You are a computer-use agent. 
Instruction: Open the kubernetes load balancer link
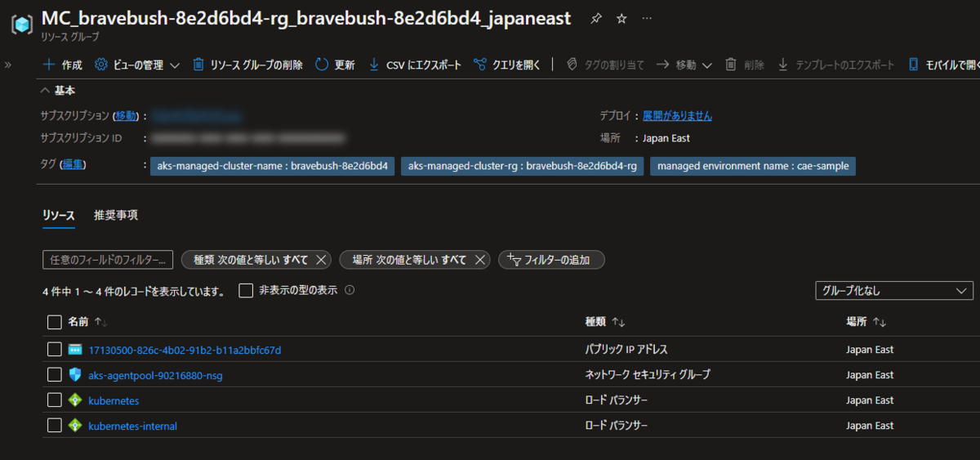114,400
